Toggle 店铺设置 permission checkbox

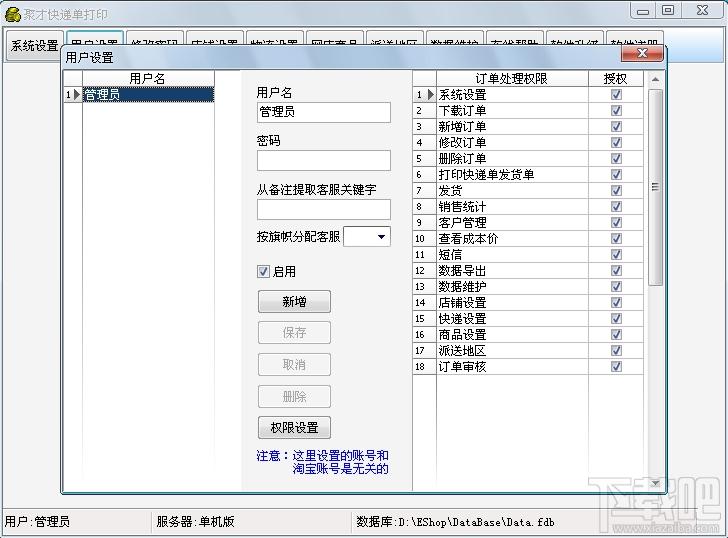[616, 303]
